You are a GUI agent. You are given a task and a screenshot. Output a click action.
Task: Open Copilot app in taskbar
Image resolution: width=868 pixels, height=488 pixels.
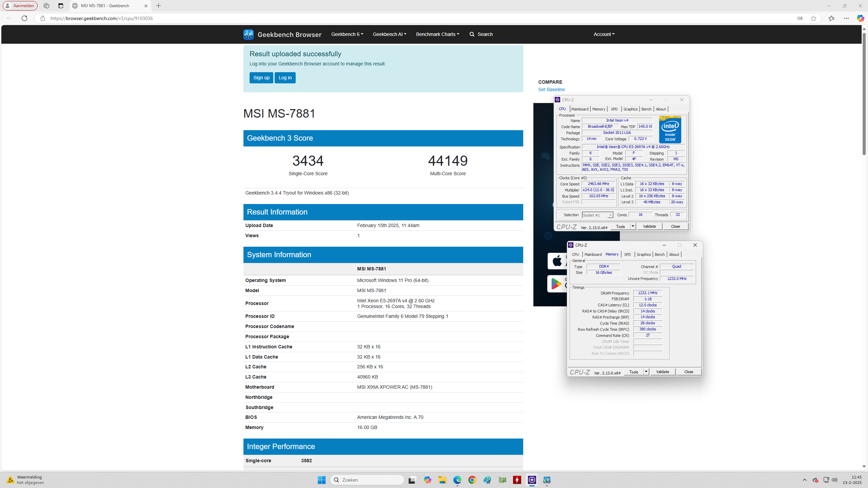[427, 480]
